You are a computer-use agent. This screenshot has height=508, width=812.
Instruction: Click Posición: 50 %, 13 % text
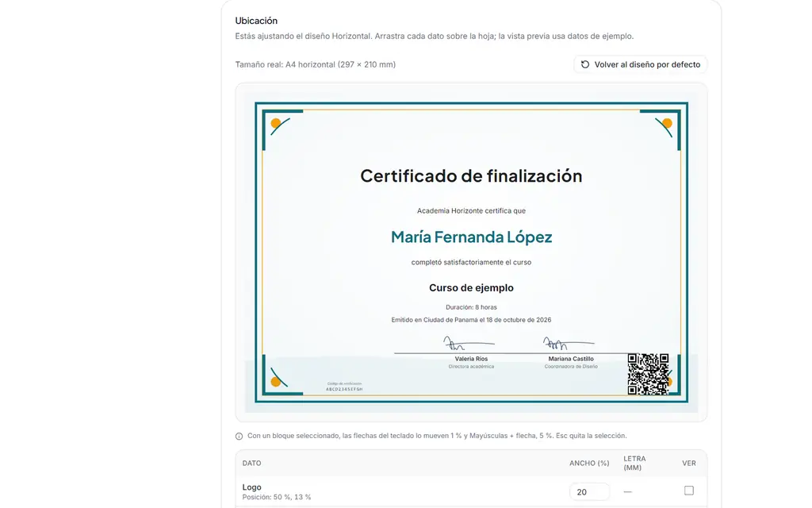click(x=277, y=497)
